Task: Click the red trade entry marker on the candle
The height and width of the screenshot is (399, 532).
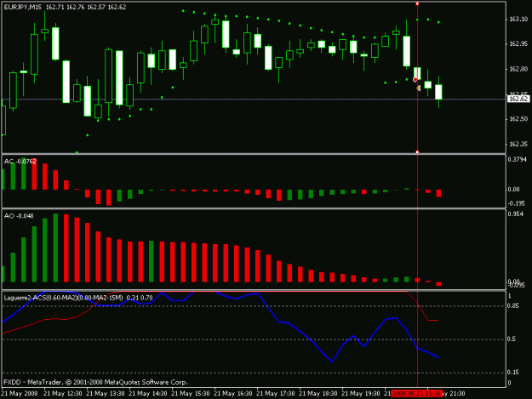Action: click(415, 80)
